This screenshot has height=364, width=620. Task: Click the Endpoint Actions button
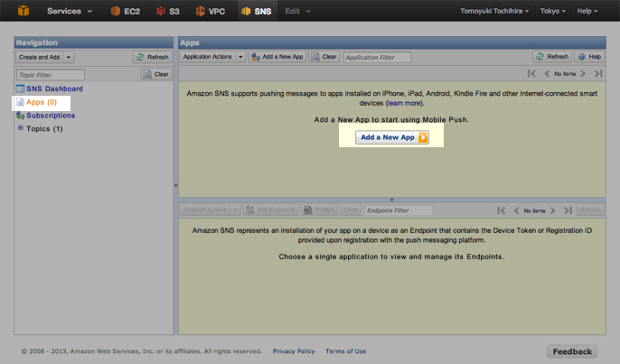click(205, 210)
